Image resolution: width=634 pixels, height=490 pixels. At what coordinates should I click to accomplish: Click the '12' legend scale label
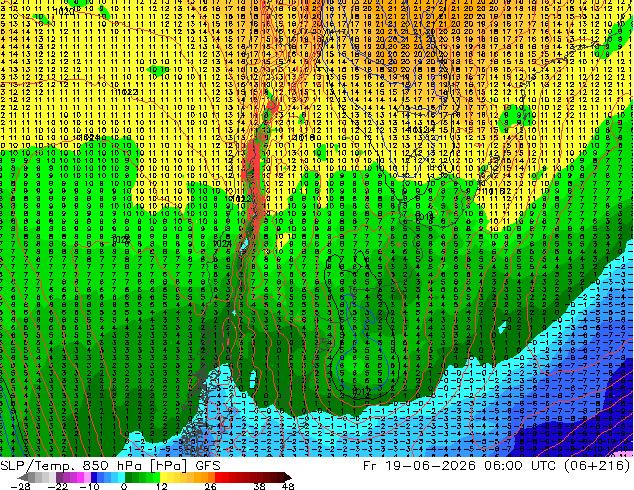(162, 486)
